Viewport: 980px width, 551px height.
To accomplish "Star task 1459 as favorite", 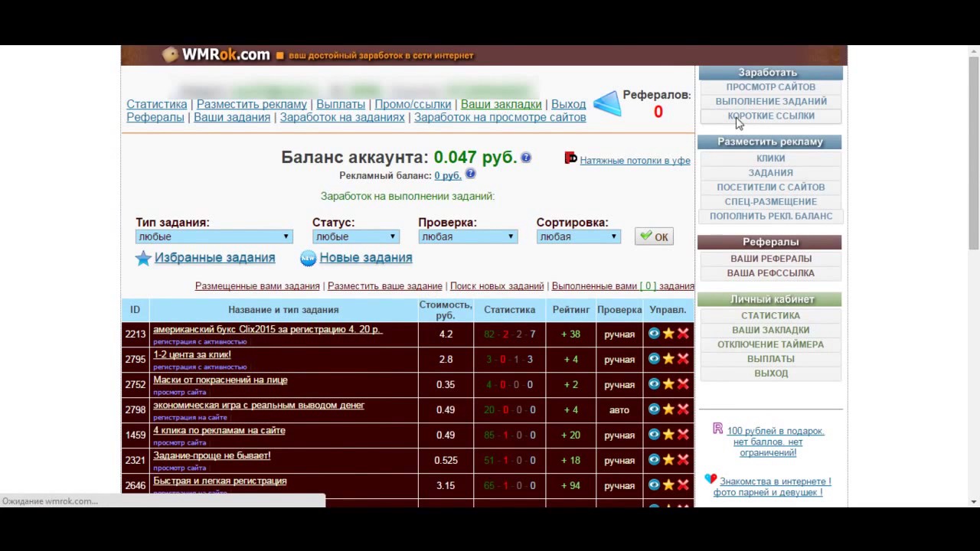I will (x=668, y=435).
